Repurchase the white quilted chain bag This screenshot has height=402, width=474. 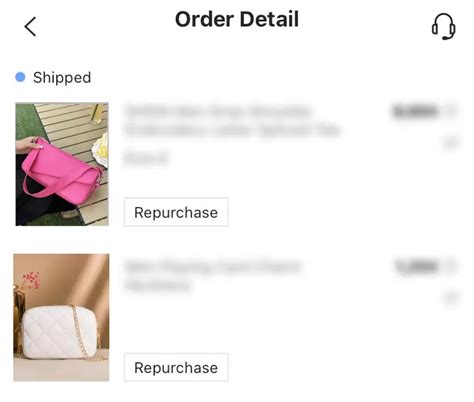pos(176,367)
